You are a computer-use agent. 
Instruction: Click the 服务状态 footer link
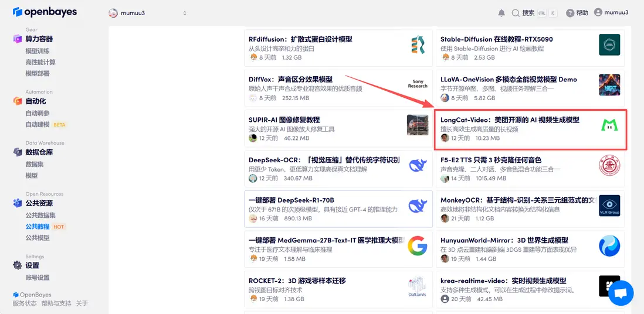(x=25, y=303)
